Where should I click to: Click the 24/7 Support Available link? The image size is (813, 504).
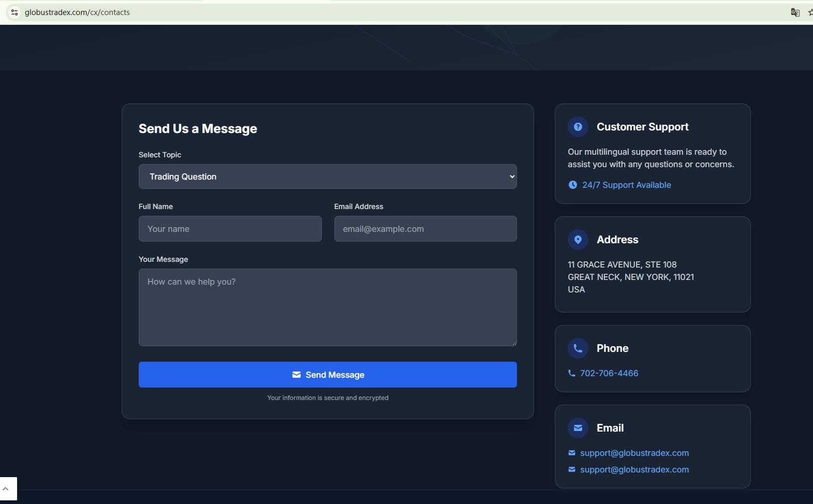click(626, 185)
